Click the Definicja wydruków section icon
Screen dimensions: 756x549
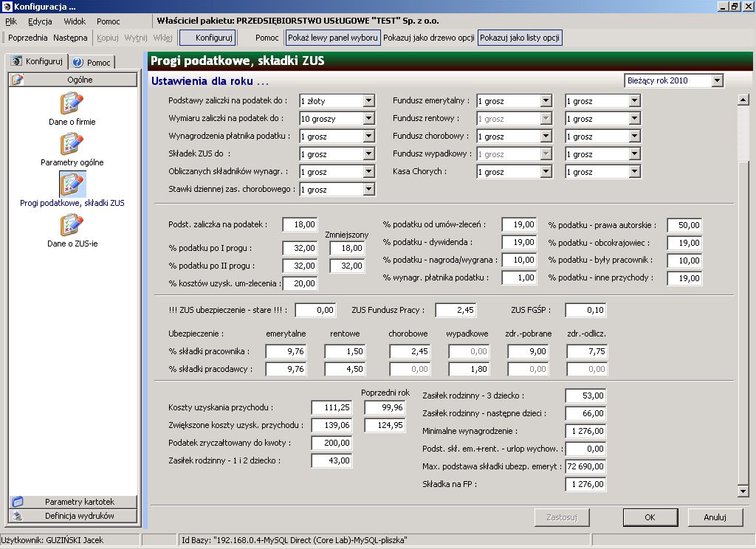click(x=18, y=516)
